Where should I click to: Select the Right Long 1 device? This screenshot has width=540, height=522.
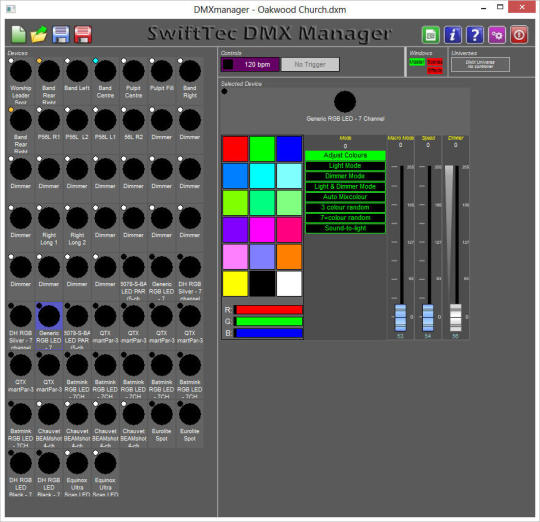(x=49, y=228)
